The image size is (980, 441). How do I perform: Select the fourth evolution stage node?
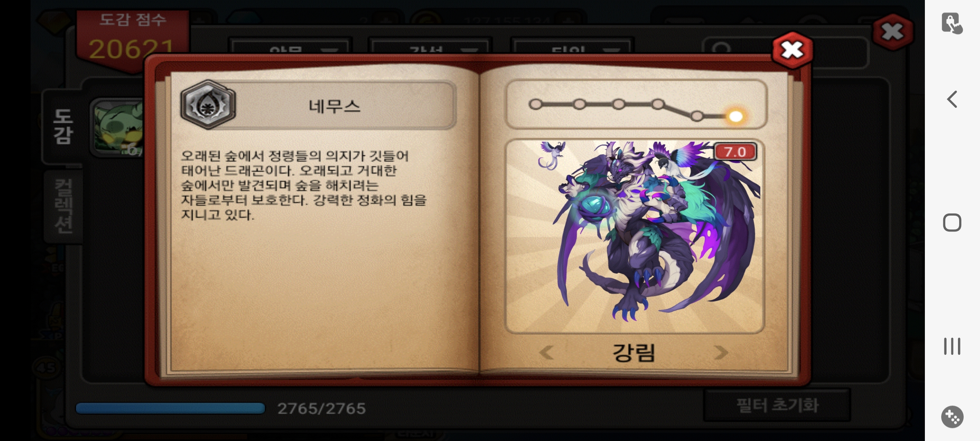pyautogui.click(x=657, y=105)
